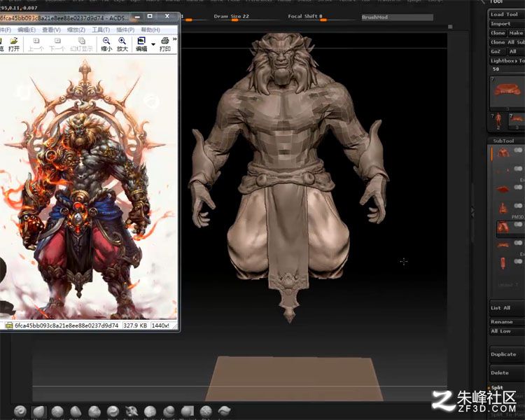
Task: Open the 工具(T) menu
Action: (x=101, y=30)
